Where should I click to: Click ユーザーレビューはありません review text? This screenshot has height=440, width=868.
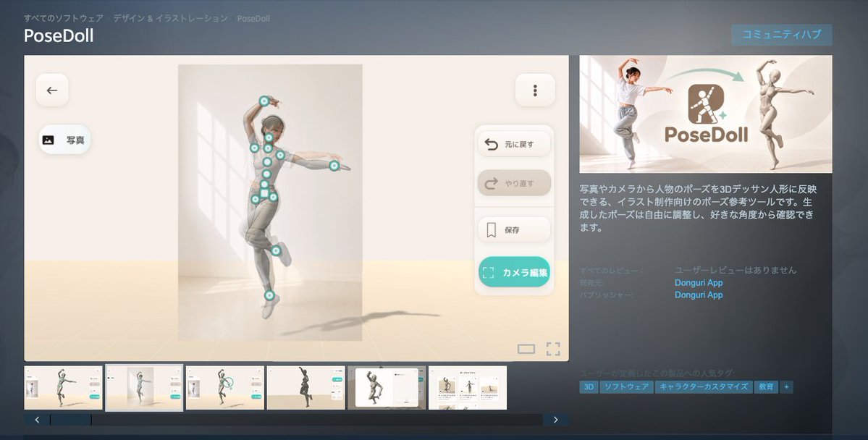tap(735, 270)
